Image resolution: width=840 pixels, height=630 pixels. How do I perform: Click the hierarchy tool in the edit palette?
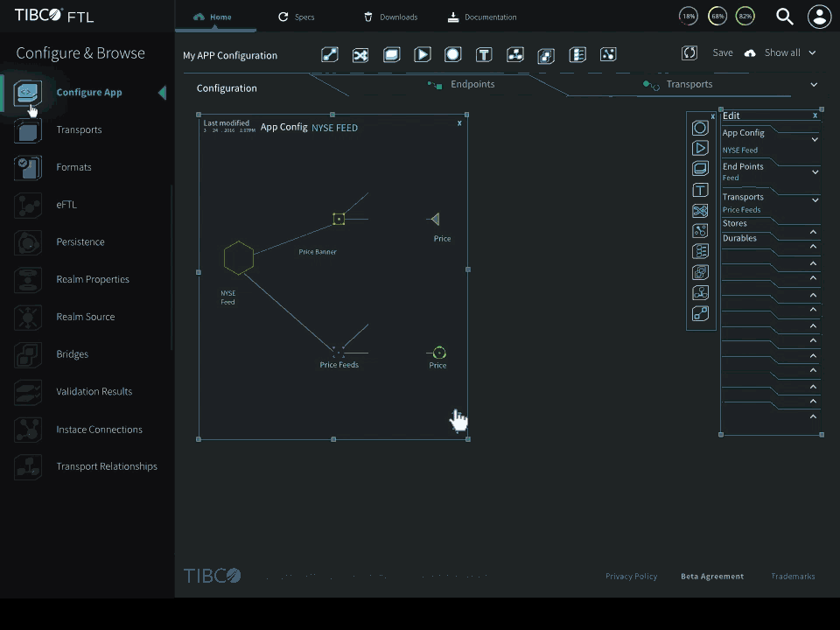click(x=700, y=292)
